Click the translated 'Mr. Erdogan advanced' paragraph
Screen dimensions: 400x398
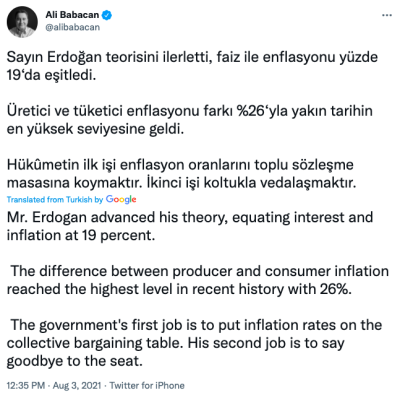coord(190,226)
